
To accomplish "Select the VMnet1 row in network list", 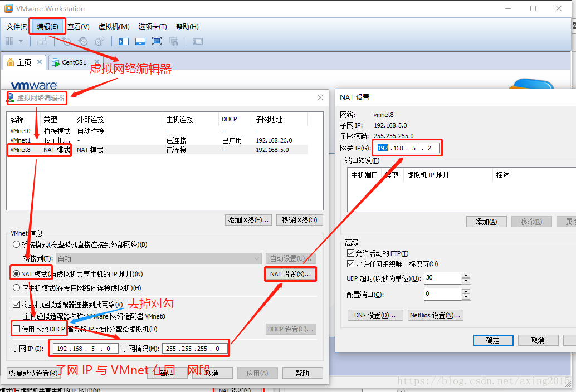I will (158, 140).
